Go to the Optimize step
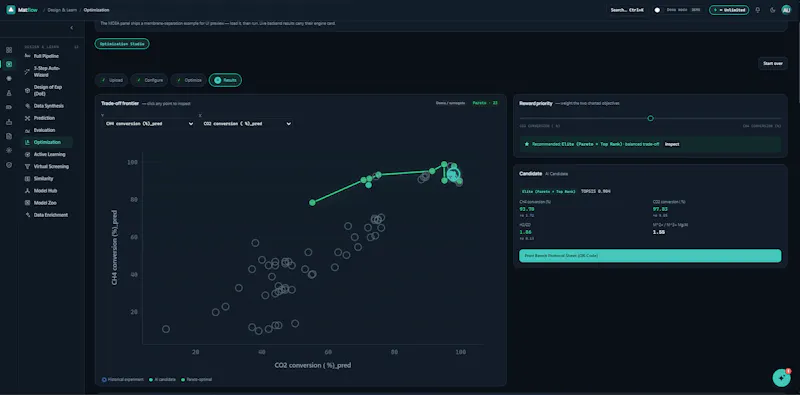Image resolution: width=800 pixels, height=395 pixels. click(x=189, y=80)
